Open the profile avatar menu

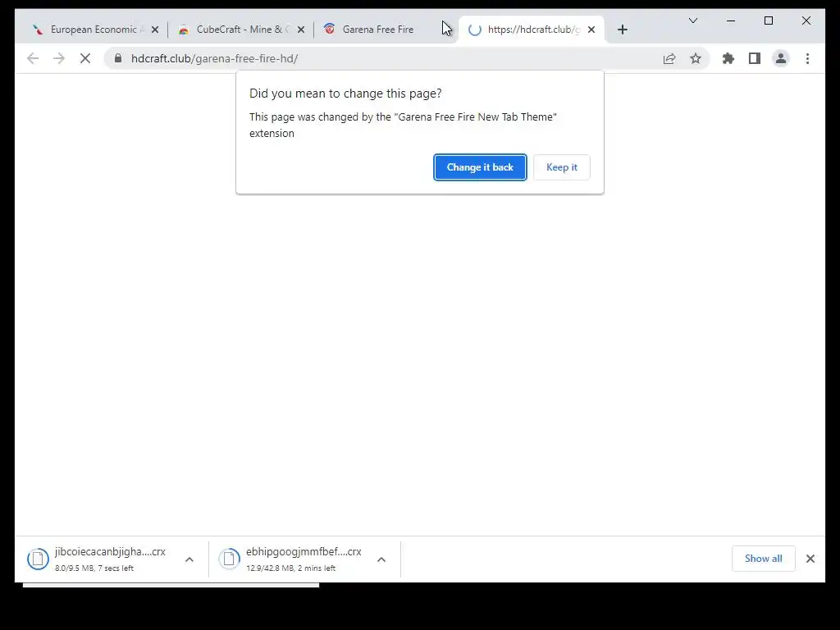[781, 58]
